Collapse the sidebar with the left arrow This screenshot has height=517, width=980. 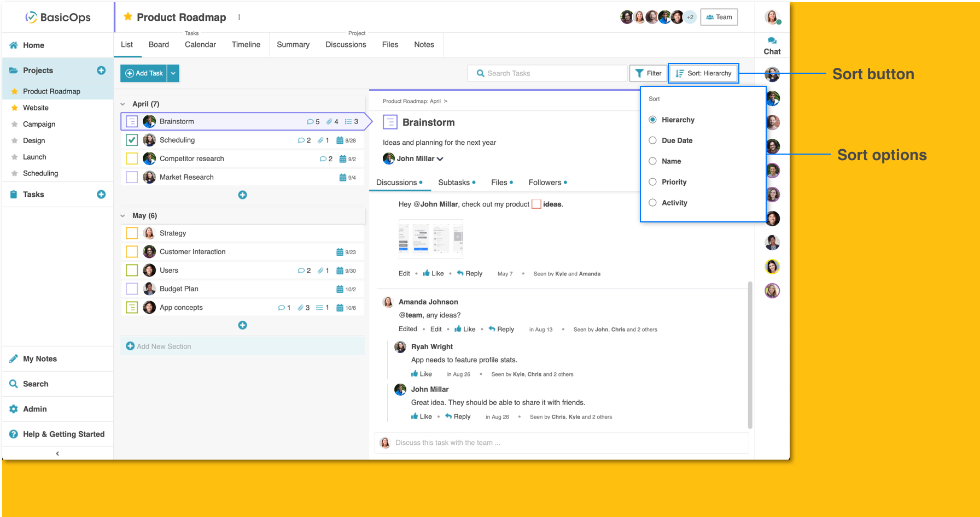(x=57, y=454)
